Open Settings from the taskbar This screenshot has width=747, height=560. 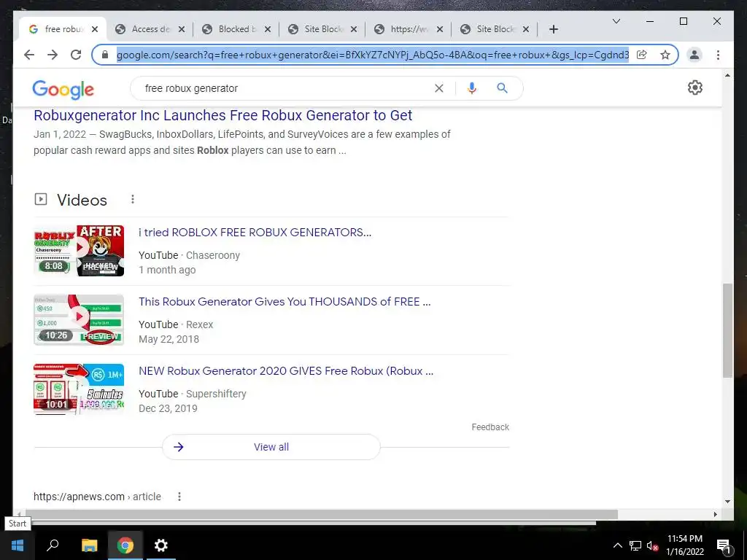(161, 545)
